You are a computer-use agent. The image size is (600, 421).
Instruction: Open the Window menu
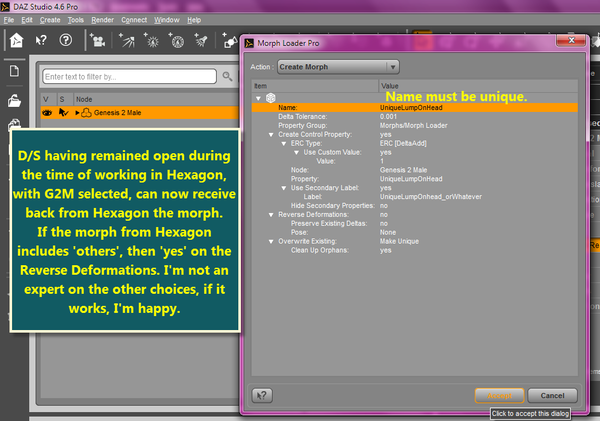[167, 20]
